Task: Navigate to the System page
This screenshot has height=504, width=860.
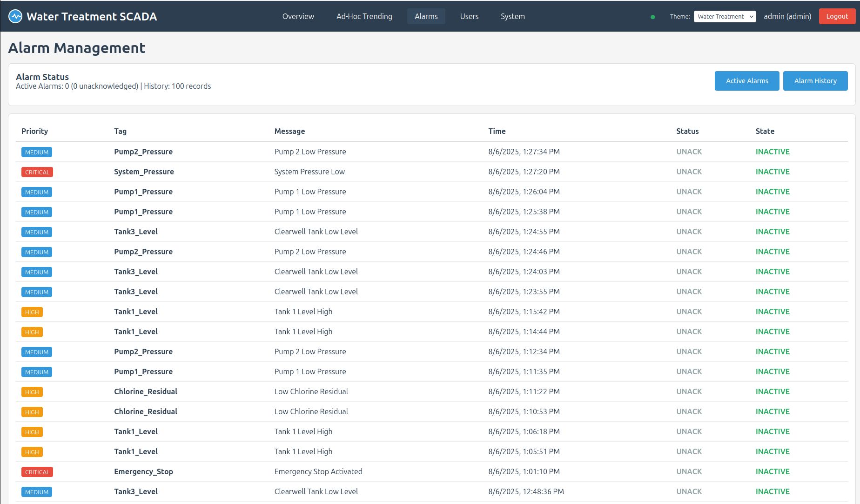Action: pos(513,16)
